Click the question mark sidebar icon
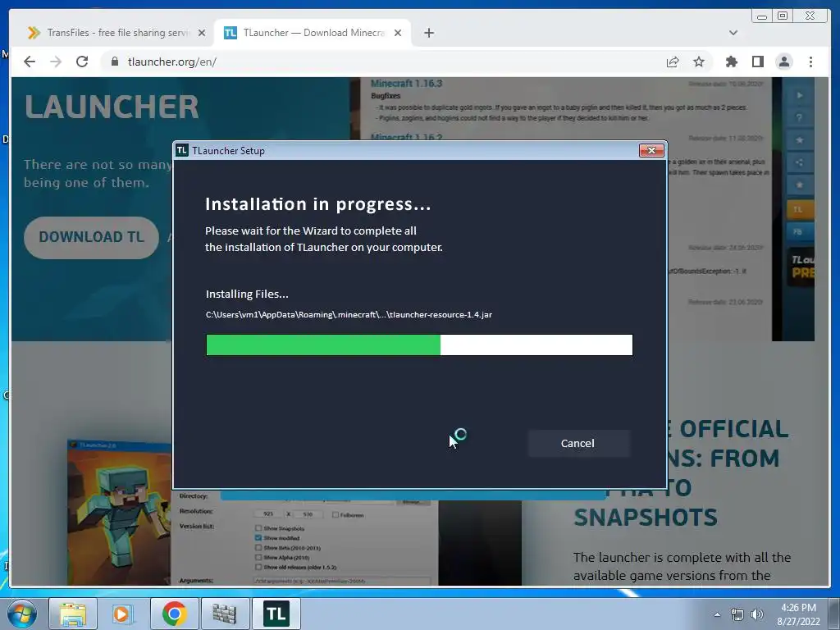Image resolution: width=840 pixels, height=630 pixels. [799, 118]
